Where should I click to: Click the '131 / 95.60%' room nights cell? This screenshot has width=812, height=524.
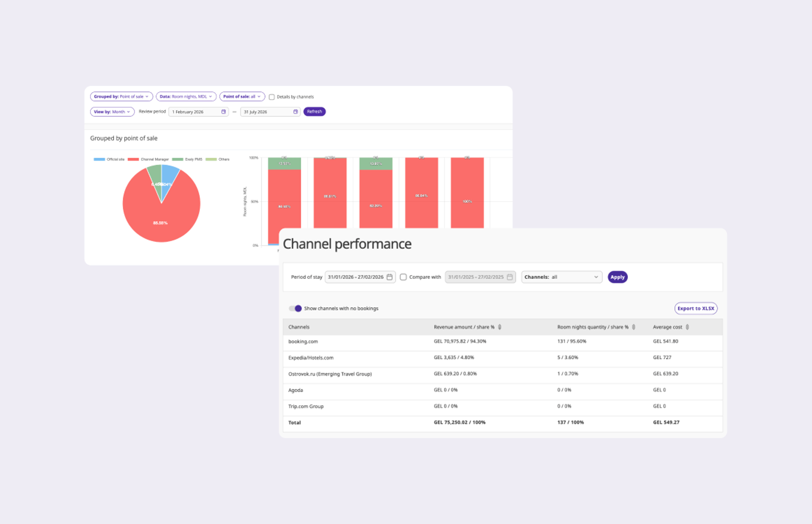(x=571, y=342)
